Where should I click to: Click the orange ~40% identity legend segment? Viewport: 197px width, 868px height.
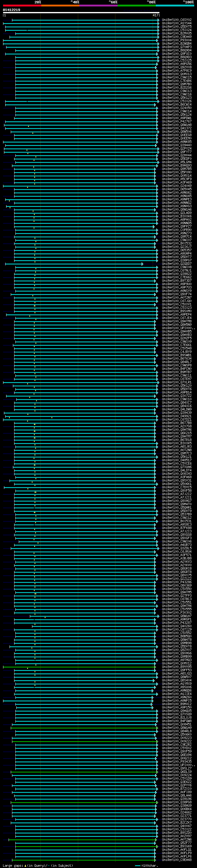[x=60, y=6]
